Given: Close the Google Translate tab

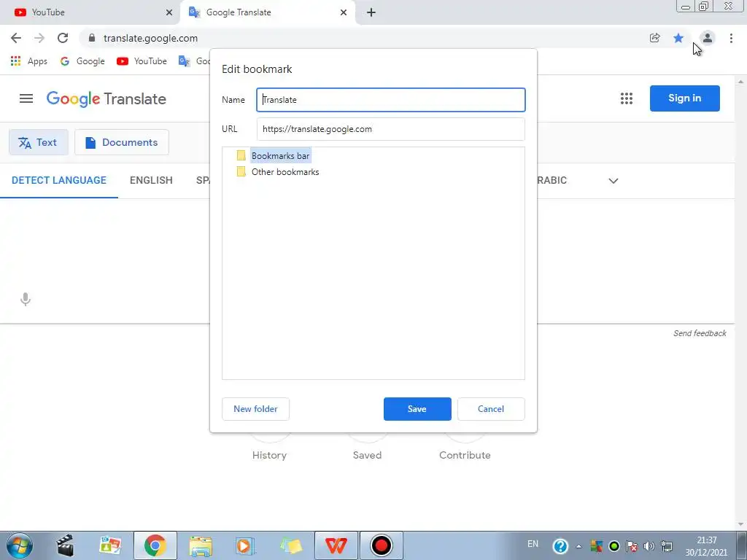Looking at the screenshot, I should click(x=344, y=12).
